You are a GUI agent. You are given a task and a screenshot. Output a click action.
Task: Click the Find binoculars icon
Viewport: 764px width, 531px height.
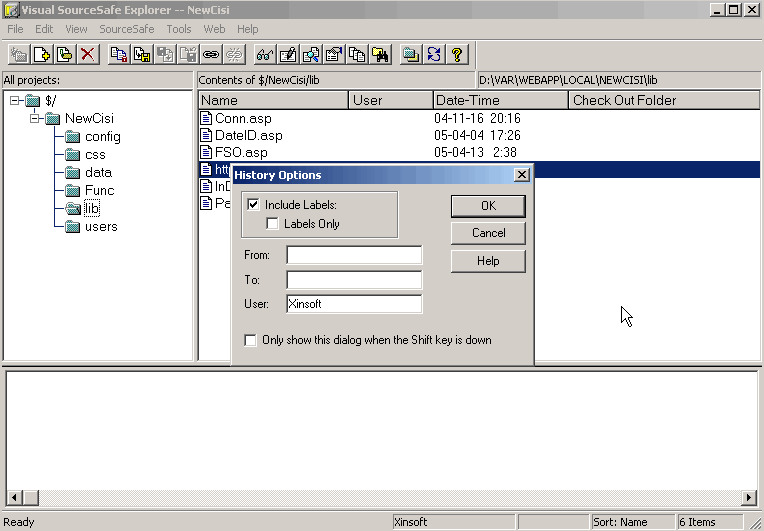tap(380, 54)
